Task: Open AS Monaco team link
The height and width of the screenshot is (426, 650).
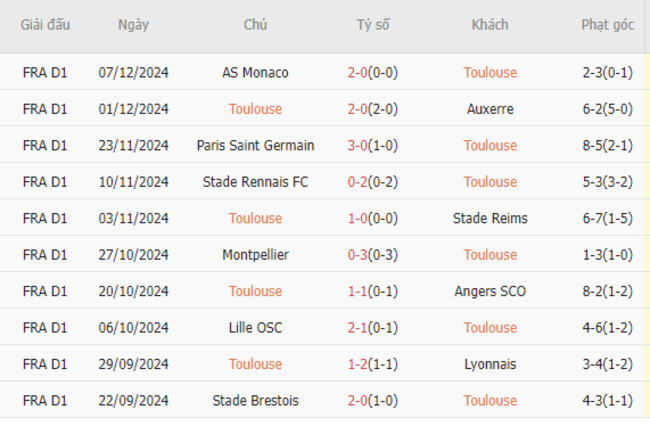Action: [x=255, y=73]
